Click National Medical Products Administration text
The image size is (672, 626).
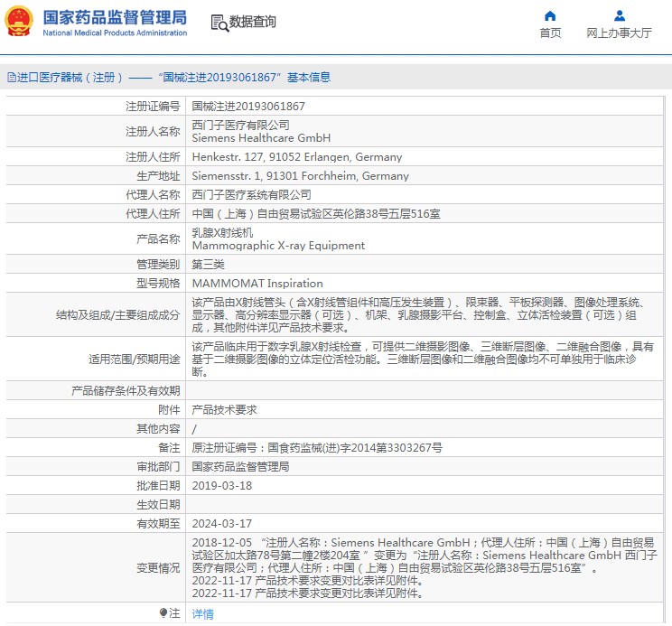pos(115,33)
